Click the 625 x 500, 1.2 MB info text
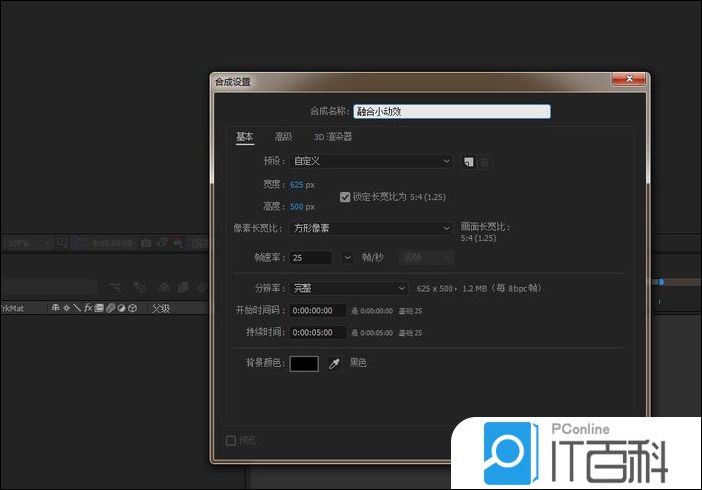Image resolution: width=702 pixels, height=490 pixels. pyautogui.click(x=479, y=288)
